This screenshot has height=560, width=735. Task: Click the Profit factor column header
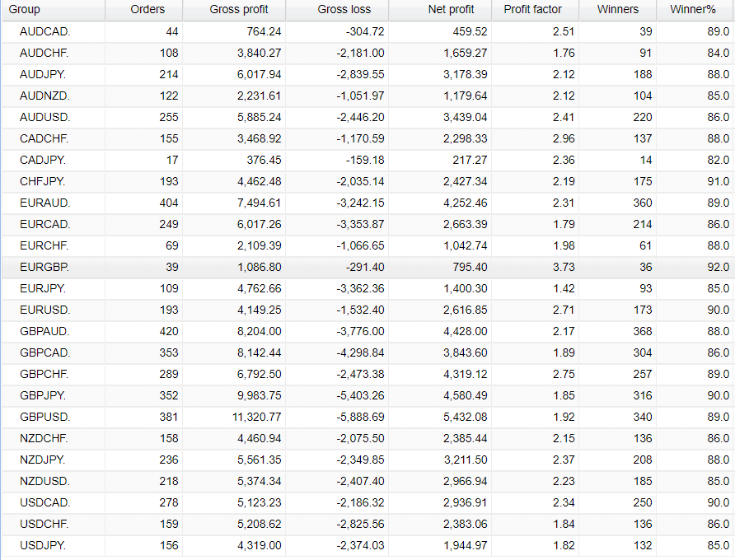532,10
